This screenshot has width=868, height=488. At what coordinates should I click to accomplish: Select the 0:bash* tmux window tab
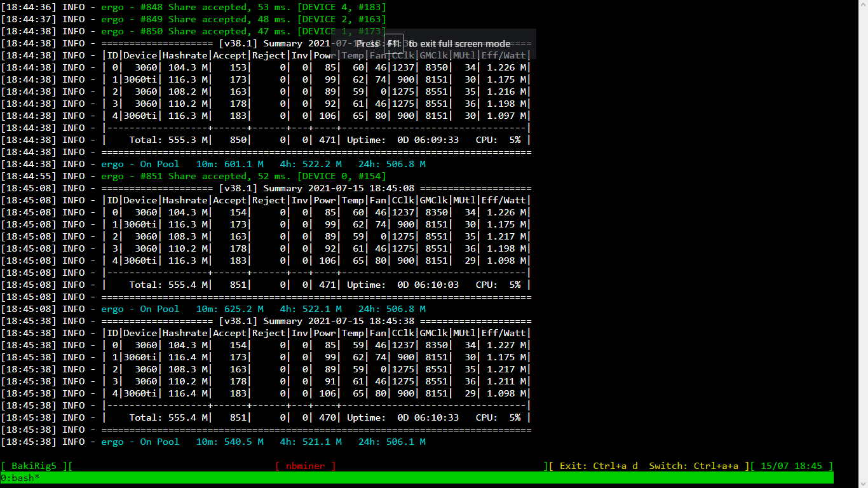[20, 478]
